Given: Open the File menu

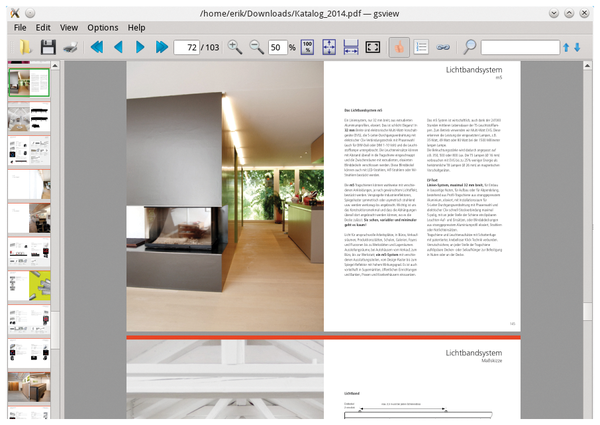Looking at the screenshot, I should tap(20, 28).
